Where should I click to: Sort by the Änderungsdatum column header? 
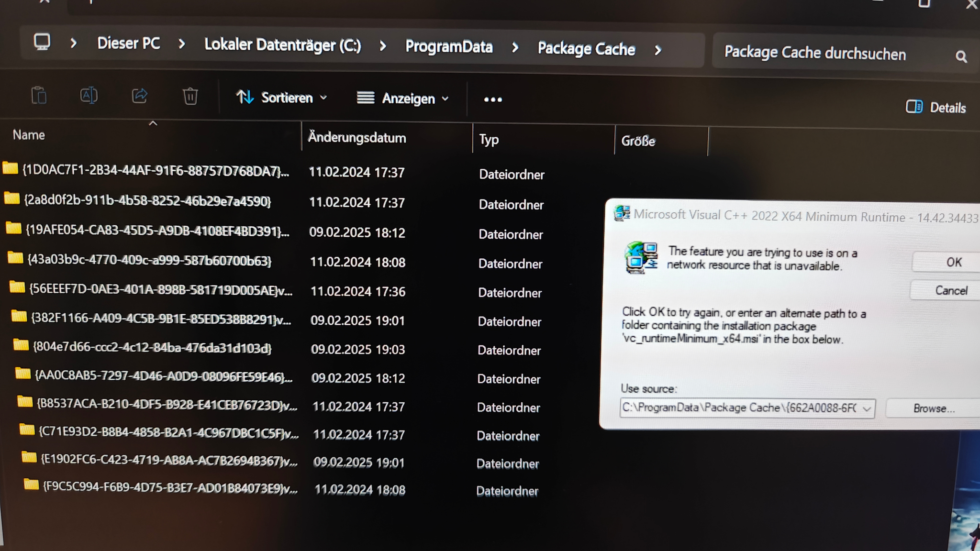[x=357, y=138]
